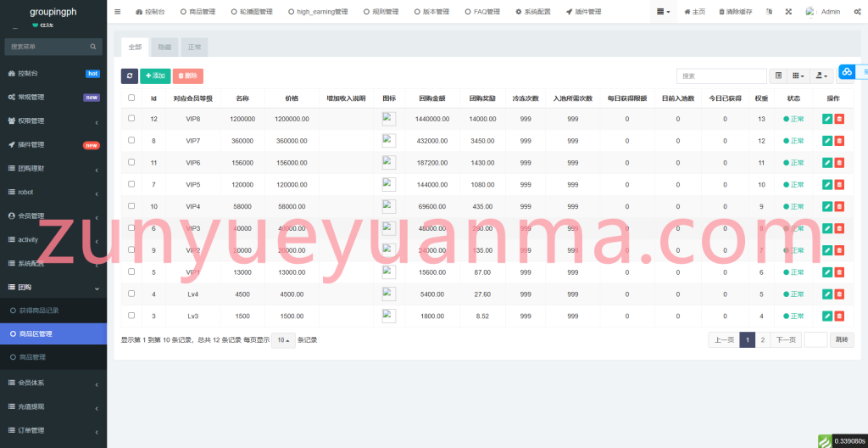868x448 pixels.
Task: Go to page 2 of the table
Action: coord(763,340)
